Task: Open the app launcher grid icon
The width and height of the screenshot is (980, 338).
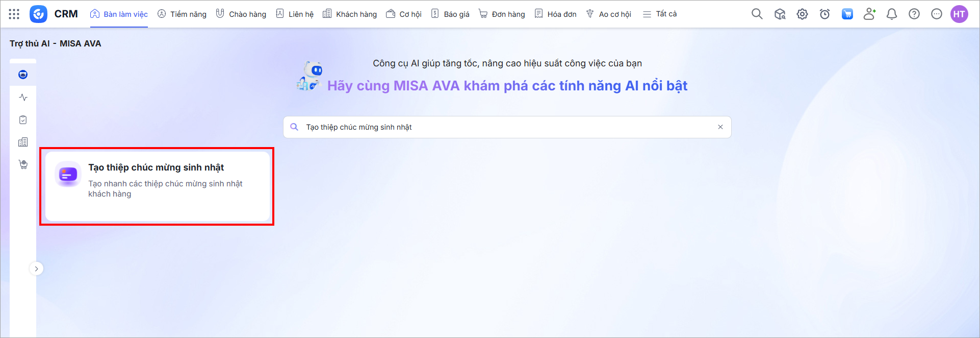Action: (x=14, y=14)
